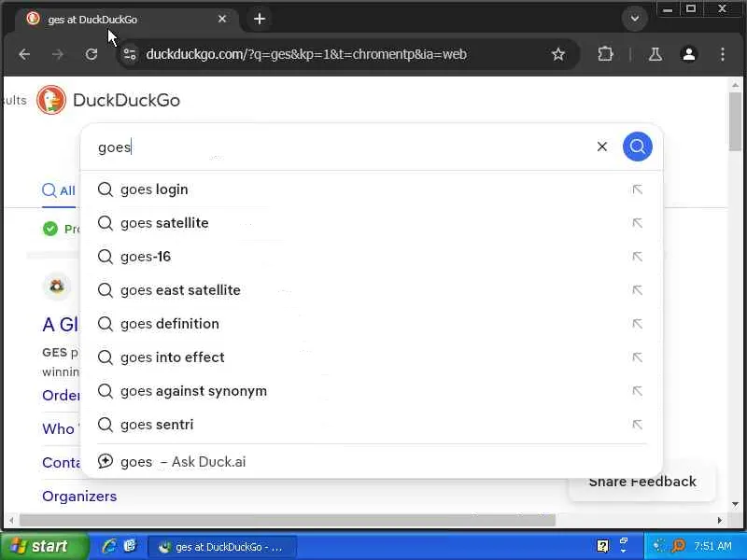Viewport: 747px width, 560px height.
Task: Fill query arrow for 'goes-16'
Action: (x=637, y=257)
